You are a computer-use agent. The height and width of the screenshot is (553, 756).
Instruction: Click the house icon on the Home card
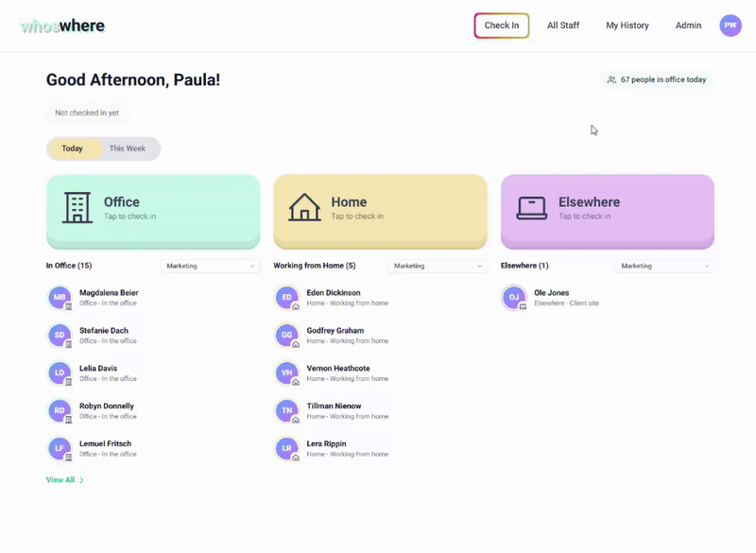[306, 206]
